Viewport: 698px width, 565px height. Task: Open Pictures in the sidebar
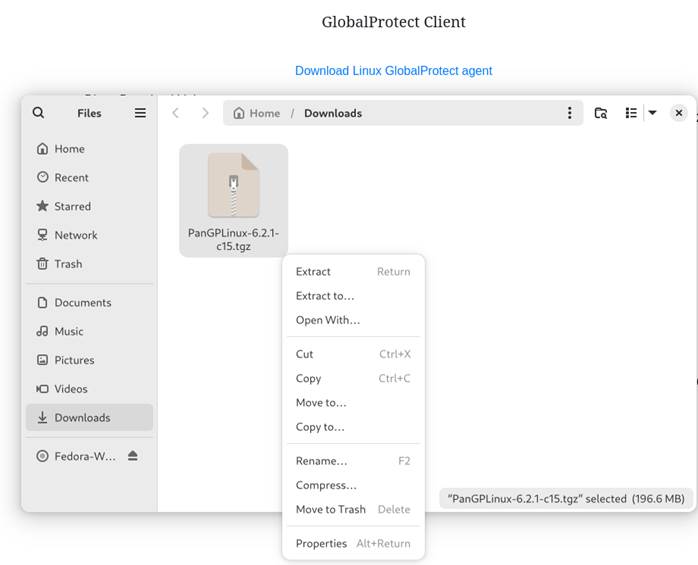(x=89, y=360)
